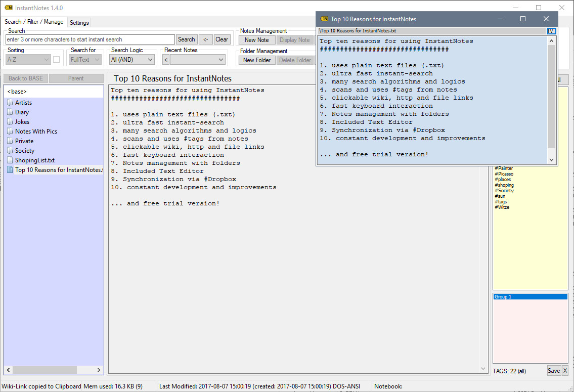Click the Clear button

[222, 39]
